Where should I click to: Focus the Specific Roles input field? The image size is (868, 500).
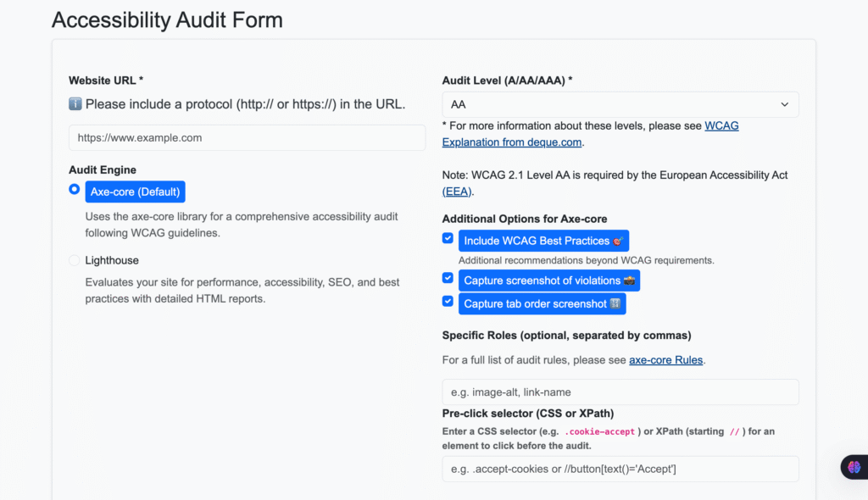(x=620, y=392)
